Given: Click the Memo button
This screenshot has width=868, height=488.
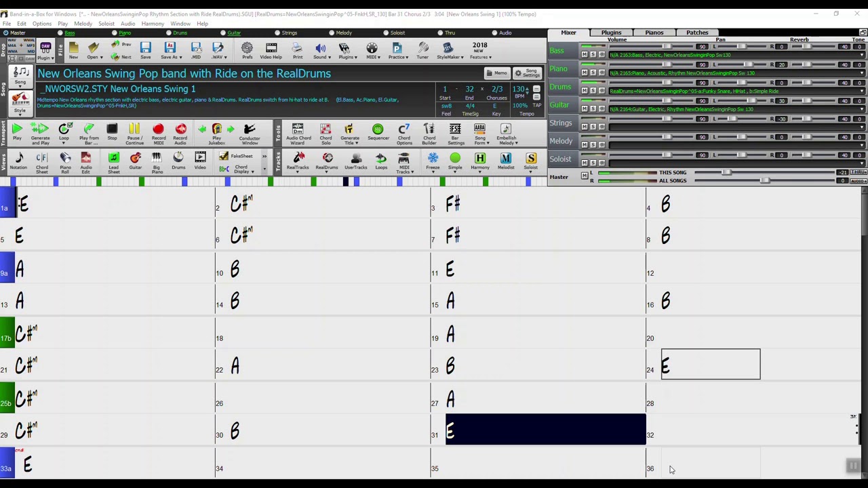Looking at the screenshot, I should coord(497,73).
